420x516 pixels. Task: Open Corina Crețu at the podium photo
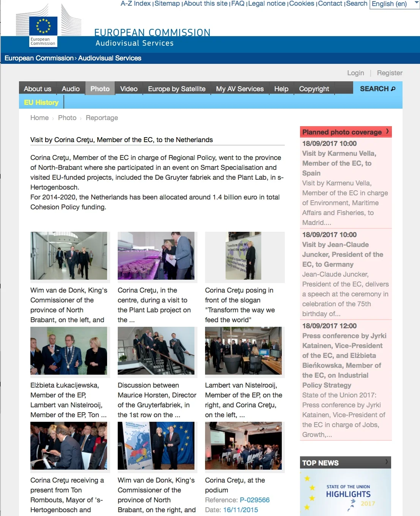coord(243,446)
